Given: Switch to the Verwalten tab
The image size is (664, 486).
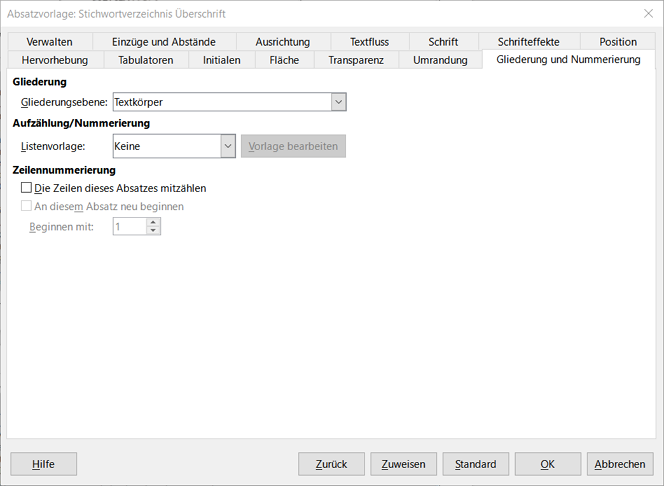Looking at the screenshot, I should 47,42.
